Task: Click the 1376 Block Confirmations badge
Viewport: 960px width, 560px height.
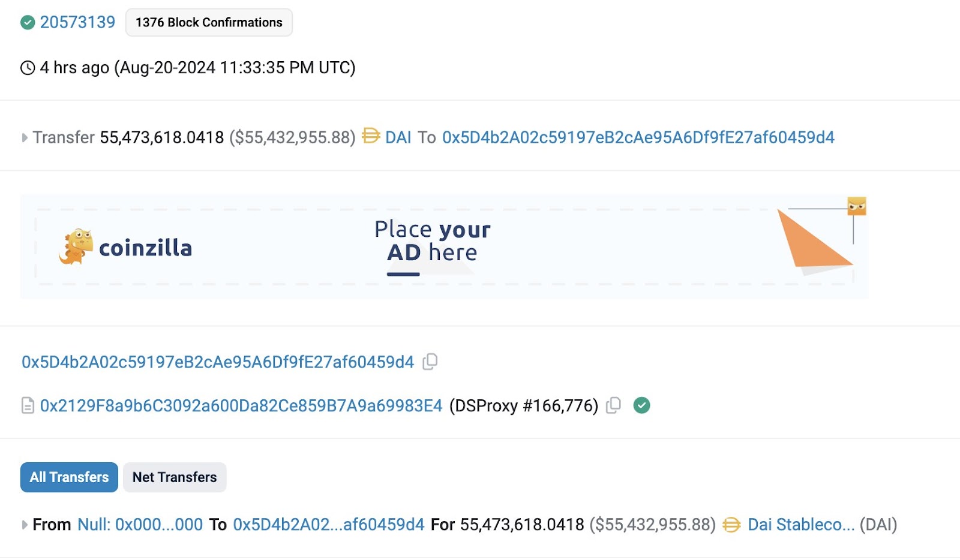Action: coord(209,22)
